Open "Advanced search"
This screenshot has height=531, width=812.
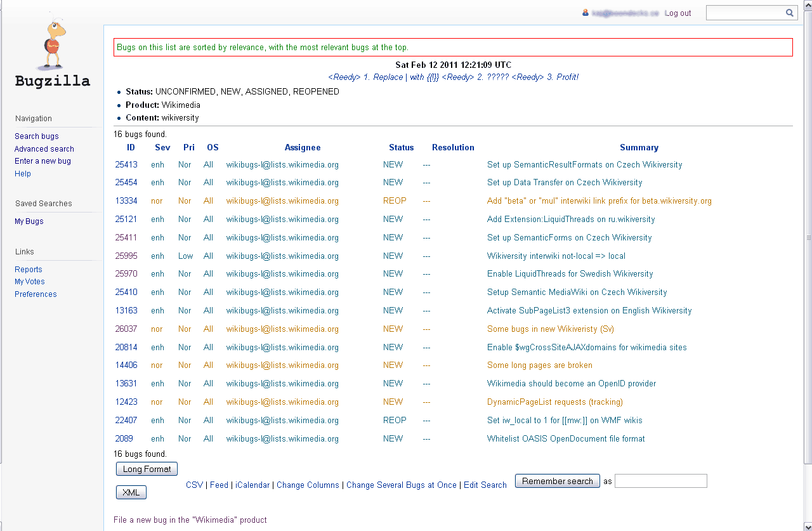point(44,148)
